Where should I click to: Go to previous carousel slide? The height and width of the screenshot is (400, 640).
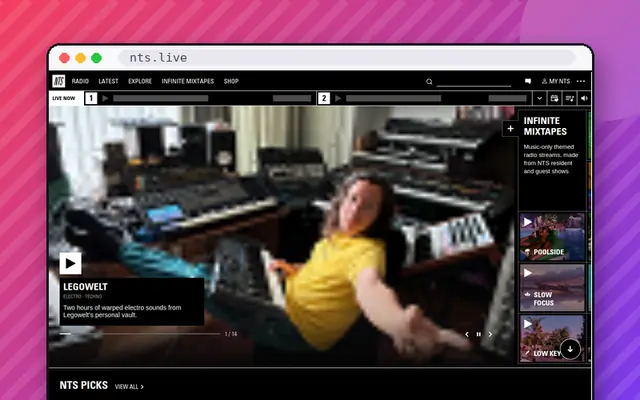[467, 334]
